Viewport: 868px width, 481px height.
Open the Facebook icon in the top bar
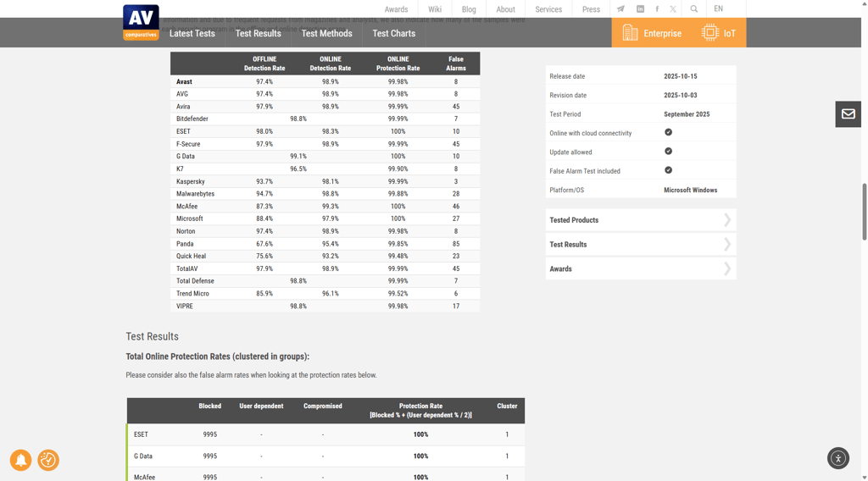pyautogui.click(x=657, y=8)
